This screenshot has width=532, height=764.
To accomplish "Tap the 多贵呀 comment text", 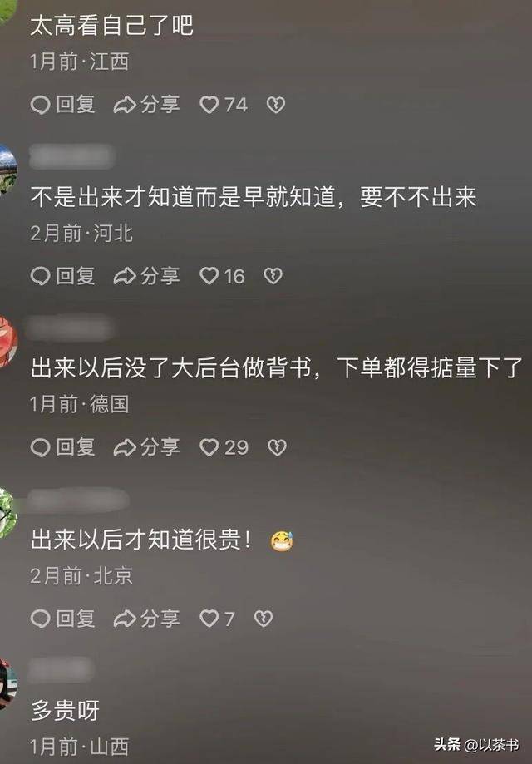I will click(66, 711).
